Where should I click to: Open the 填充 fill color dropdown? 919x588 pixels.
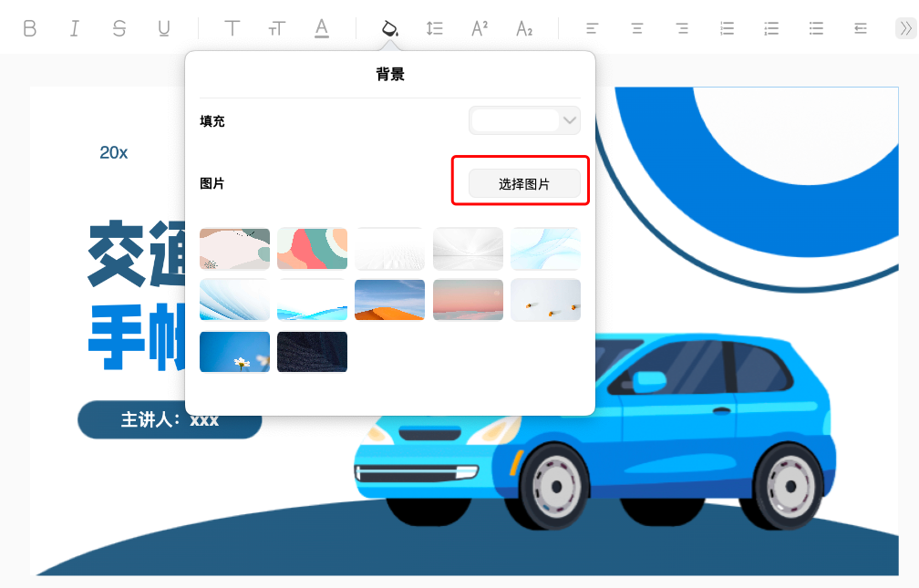pos(524,119)
